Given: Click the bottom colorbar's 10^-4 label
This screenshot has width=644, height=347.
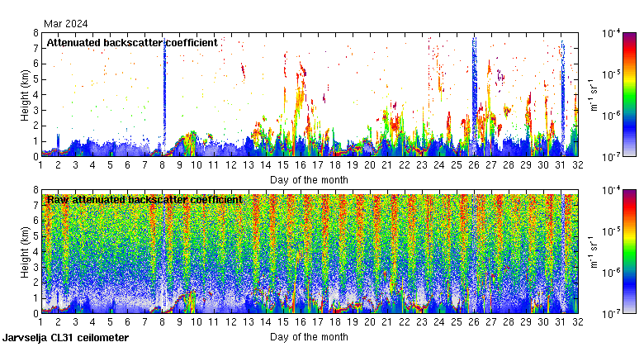Looking at the screenshot, I should (611, 190).
